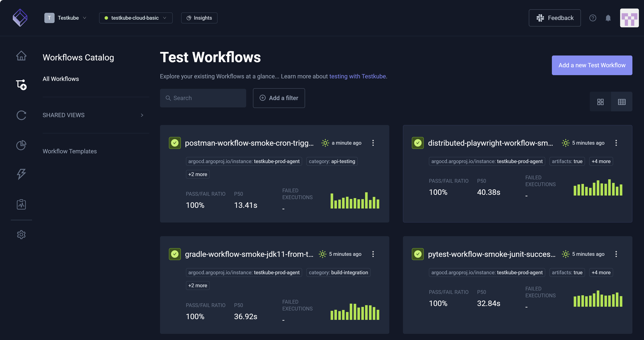Viewport: 644px width, 340px height.
Task: Click the lightning Triggers sidebar icon
Action: click(21, 174)
